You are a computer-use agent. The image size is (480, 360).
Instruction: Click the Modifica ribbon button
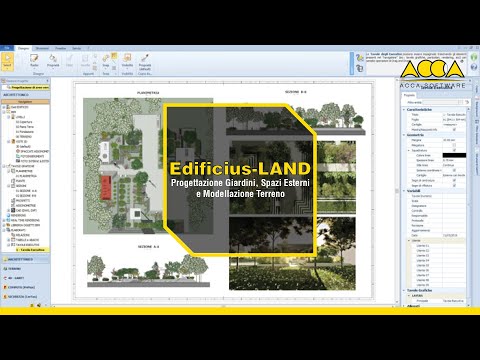pos(85,60)
